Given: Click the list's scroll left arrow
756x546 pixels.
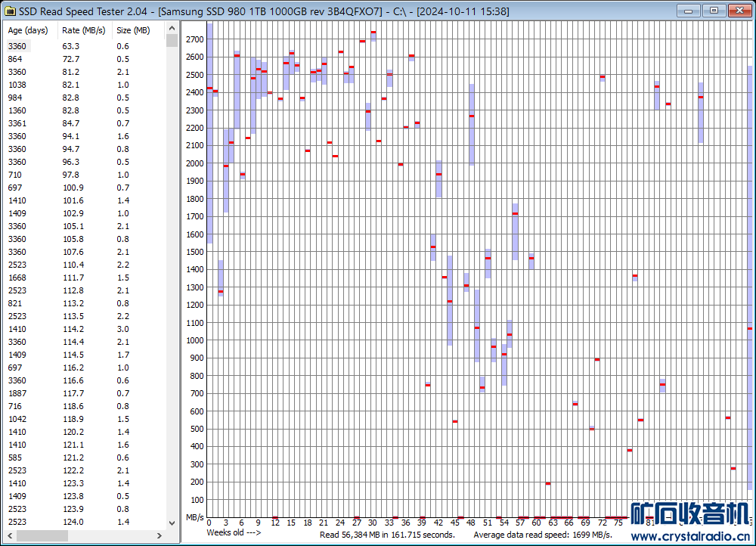Looking at the screenshot, I should point(11,535).
